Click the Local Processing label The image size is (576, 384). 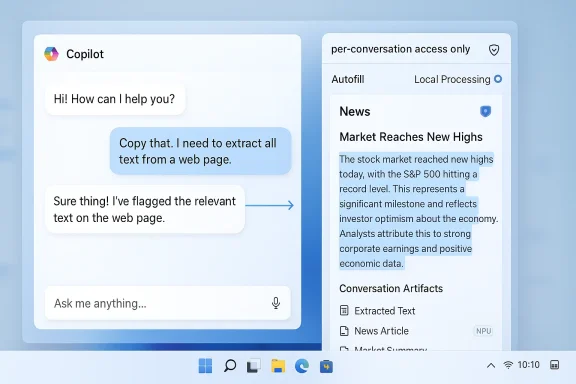[452, 79]
